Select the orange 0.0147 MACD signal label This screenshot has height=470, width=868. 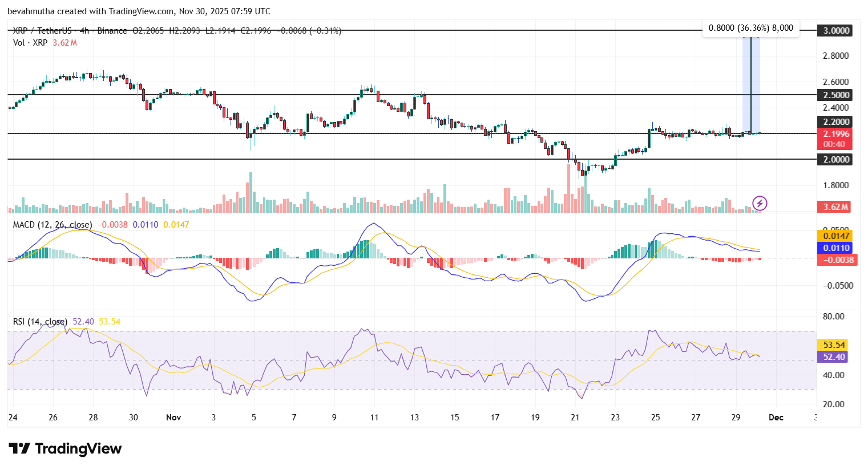tap(836, 236)
